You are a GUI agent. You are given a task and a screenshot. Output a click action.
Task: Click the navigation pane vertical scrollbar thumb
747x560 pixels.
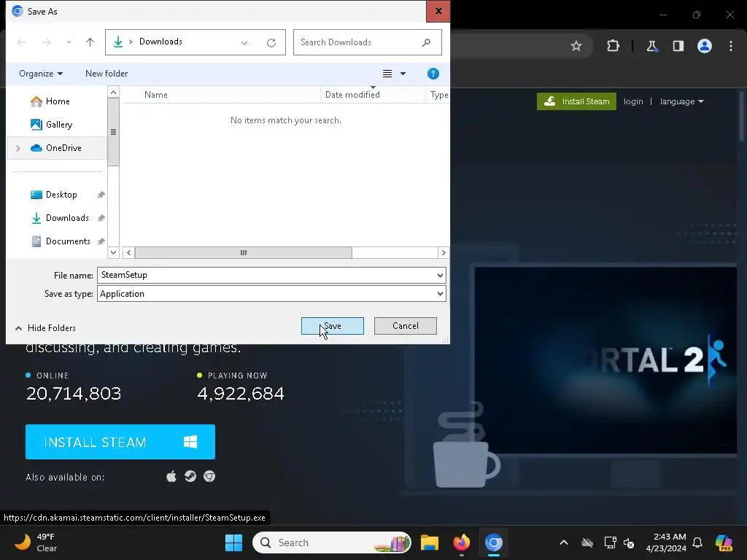pyautogui.click(x=113, y=132)
